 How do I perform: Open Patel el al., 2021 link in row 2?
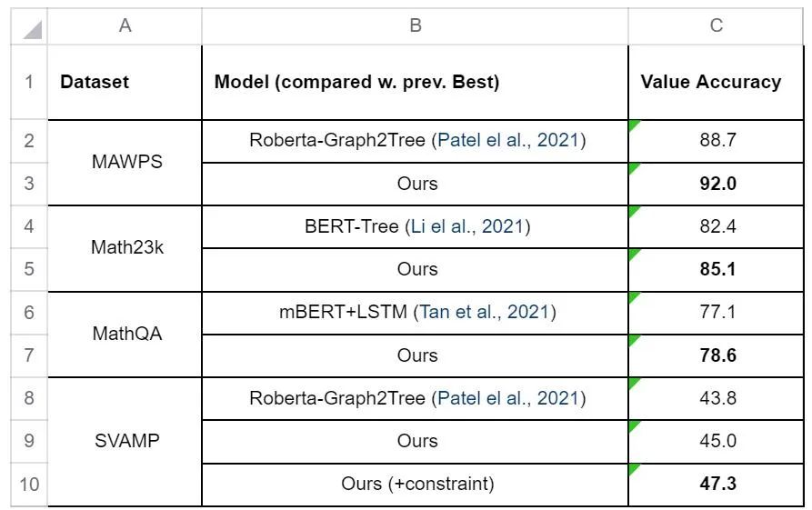[x=508, y=141]
